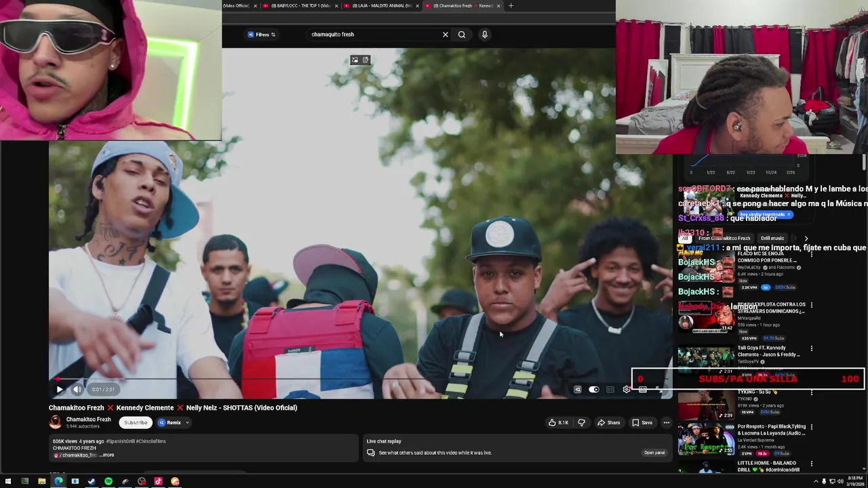The width and height of the screenshot is (868, 488).
Task: Open TikTok app from the taskbar
Action: coord(158,481)
